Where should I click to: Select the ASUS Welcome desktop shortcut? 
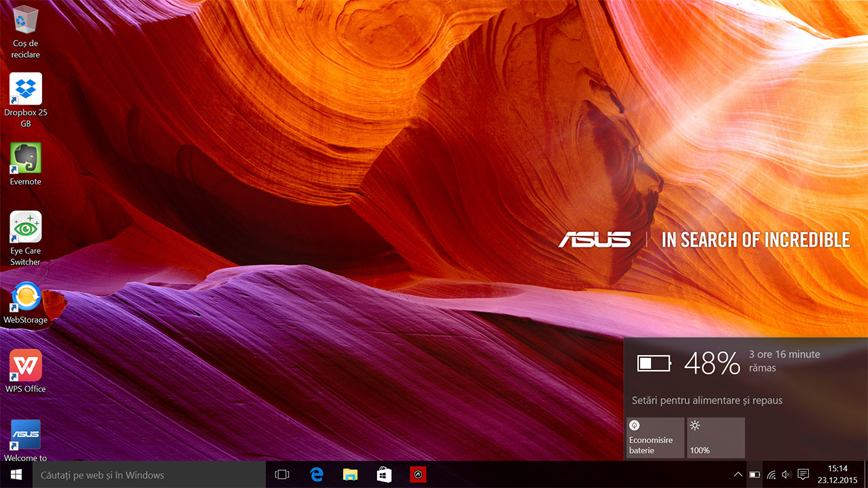coord(26,441)
